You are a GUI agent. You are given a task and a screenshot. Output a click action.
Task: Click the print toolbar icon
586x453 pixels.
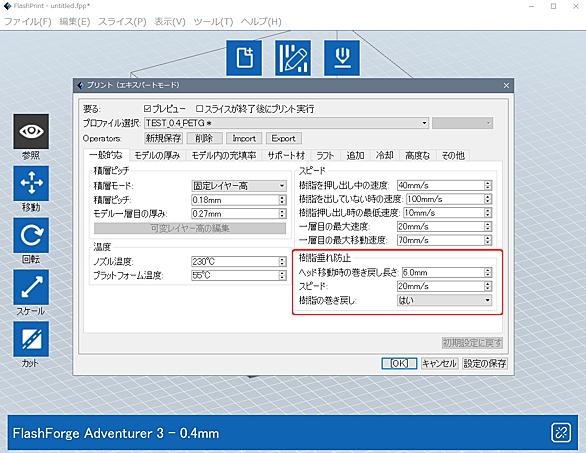click(342, 58)
